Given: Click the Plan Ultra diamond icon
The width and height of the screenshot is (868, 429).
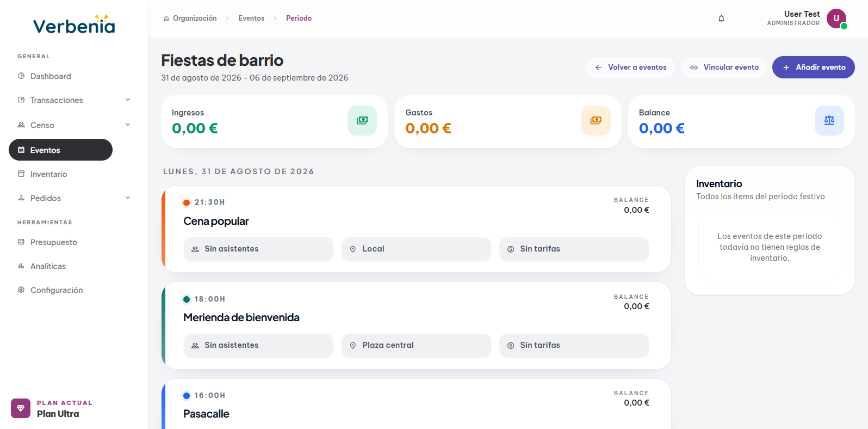Looking at the screenshot, I should pos(21,408).
